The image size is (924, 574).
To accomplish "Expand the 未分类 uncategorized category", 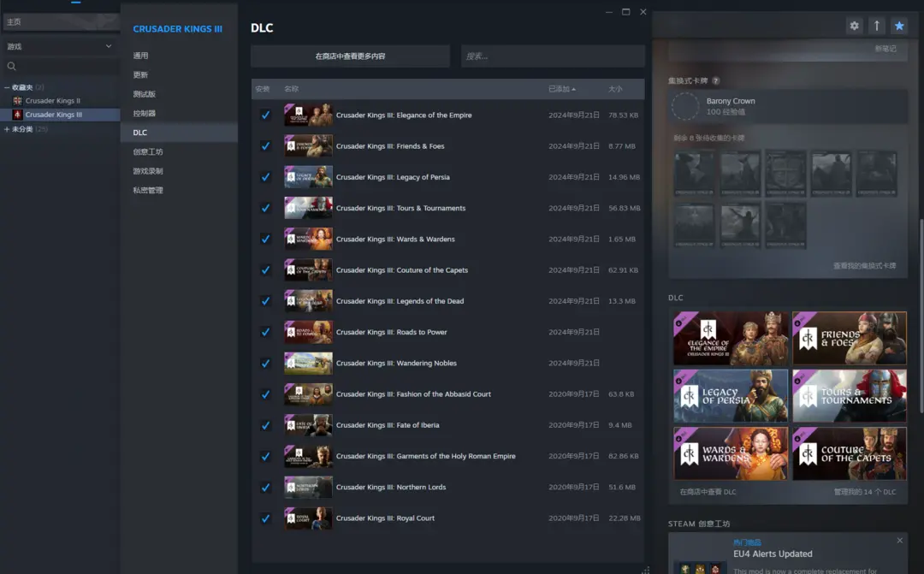I will [7, 129].
